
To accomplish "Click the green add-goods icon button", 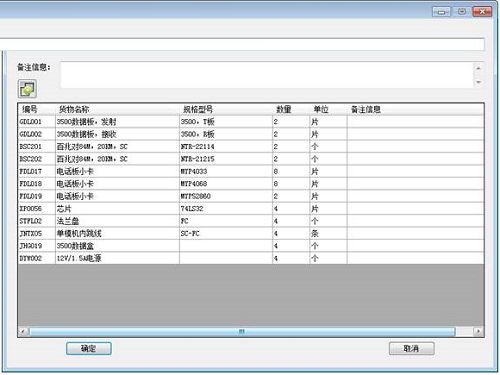I will click(x=27, y=89).
